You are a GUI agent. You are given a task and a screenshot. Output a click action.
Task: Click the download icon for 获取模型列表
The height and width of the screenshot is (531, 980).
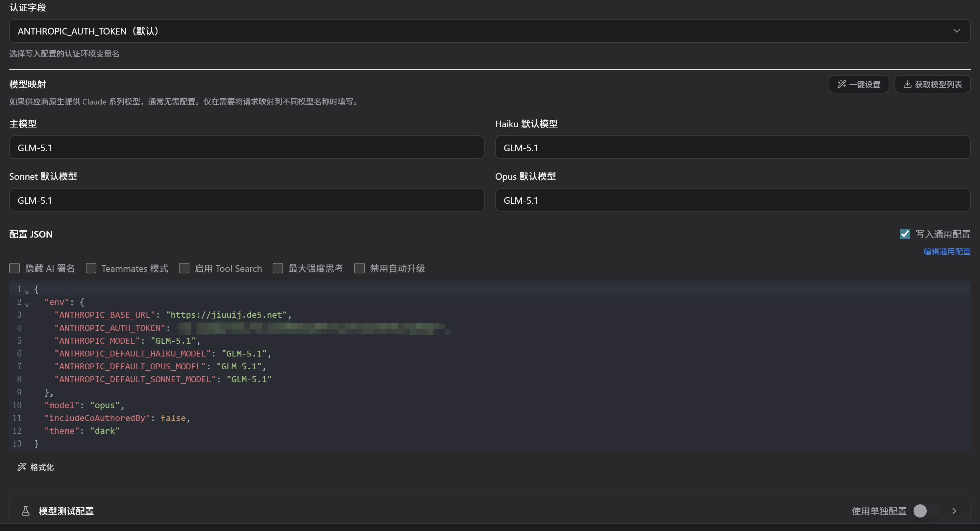click(907, 84)
